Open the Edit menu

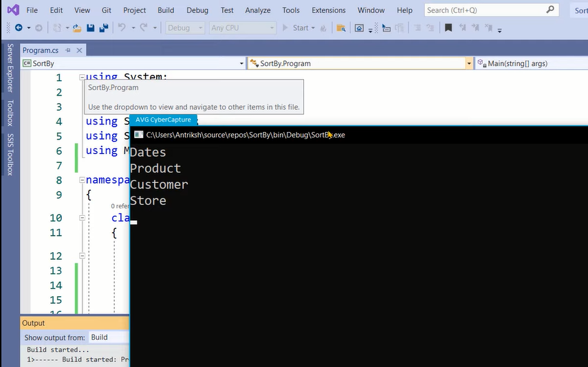coord(56,10)
